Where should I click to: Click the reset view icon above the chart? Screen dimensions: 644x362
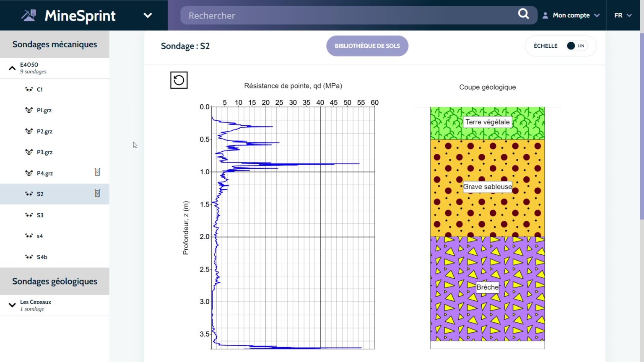179,80
